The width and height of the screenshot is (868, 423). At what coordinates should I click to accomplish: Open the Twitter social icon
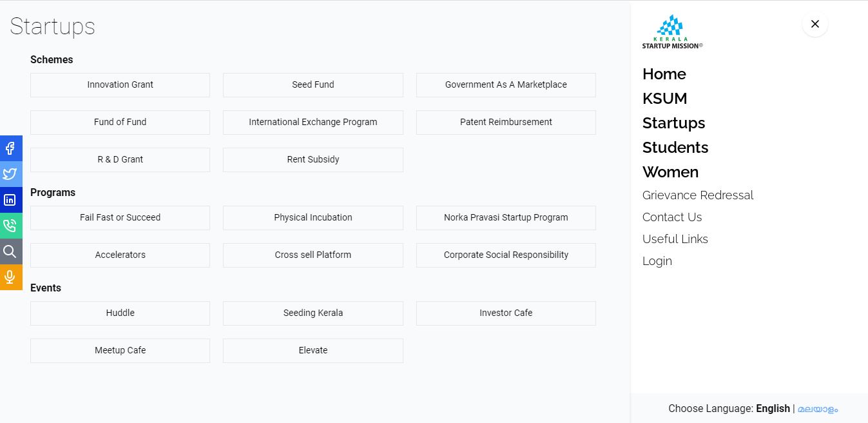tap(10, 174)
